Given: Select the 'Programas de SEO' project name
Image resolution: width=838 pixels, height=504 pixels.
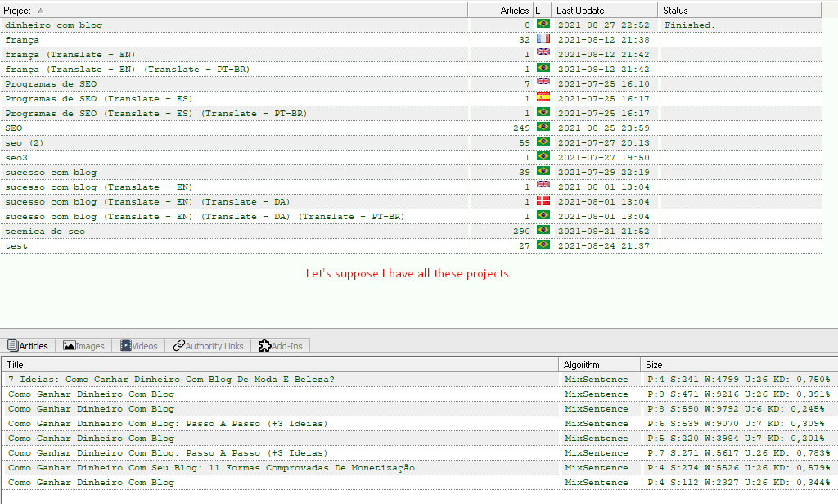Looking at the screenshot, I should [x=51, y=84].
